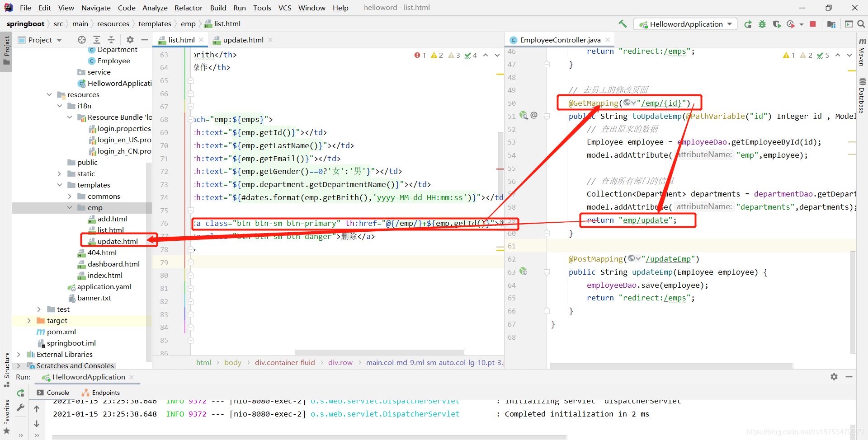Minimize the Run tool window
868x440 pixels.
click(x=849, y=377)
